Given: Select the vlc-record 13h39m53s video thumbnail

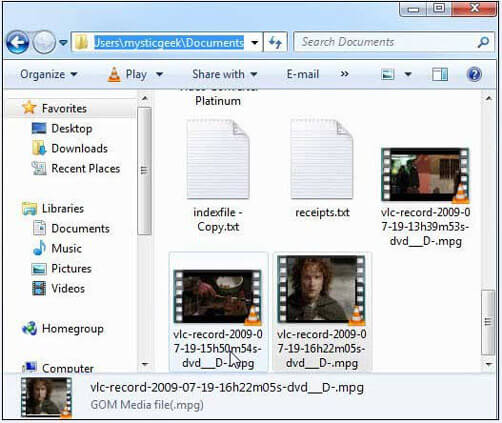Looking at the screenshot, I should [x=425, y=174].
